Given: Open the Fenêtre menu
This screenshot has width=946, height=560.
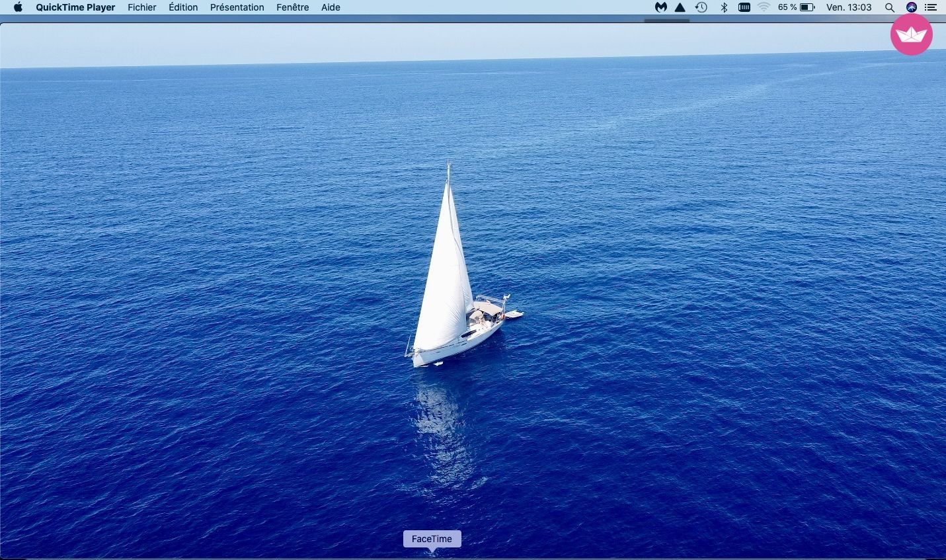Looking at the screenshot, I should 292,7.
